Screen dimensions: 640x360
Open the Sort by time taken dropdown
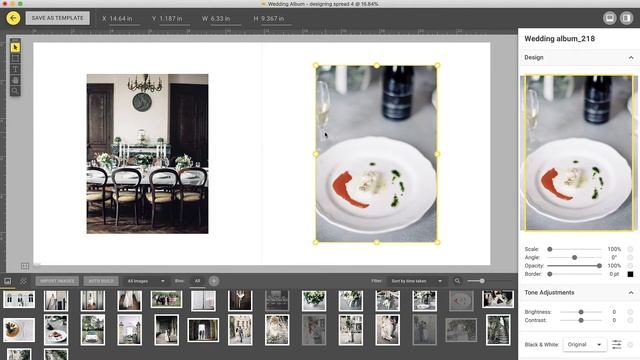click(x=416, y=281)
